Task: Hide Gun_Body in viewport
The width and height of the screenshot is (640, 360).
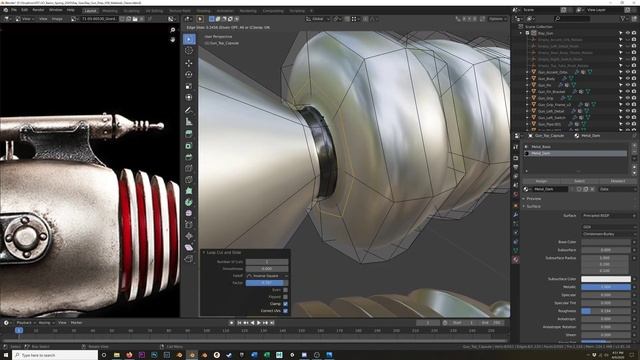Action: point(627,79)
